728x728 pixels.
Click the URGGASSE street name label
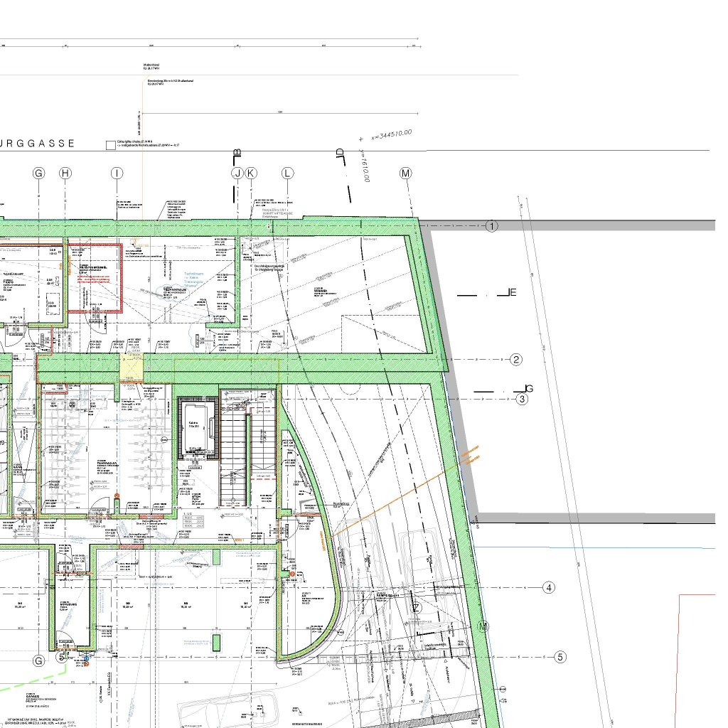click(38, 144)
